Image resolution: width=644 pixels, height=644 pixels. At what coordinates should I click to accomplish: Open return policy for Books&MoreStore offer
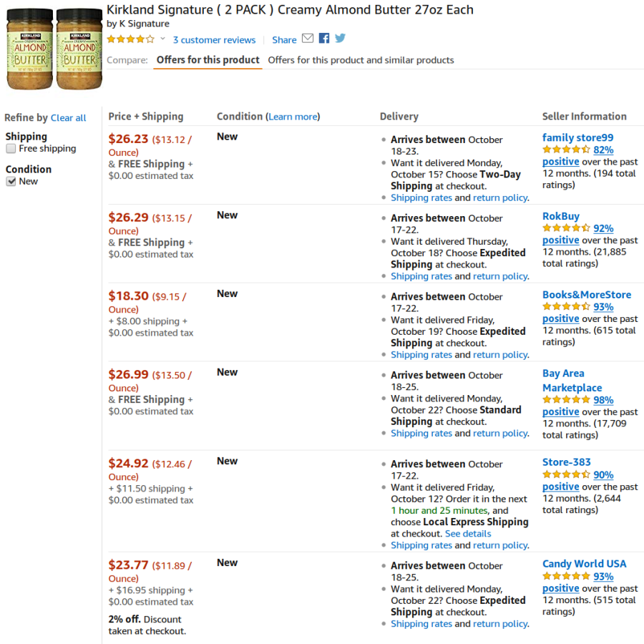click(x=500, y=354)
